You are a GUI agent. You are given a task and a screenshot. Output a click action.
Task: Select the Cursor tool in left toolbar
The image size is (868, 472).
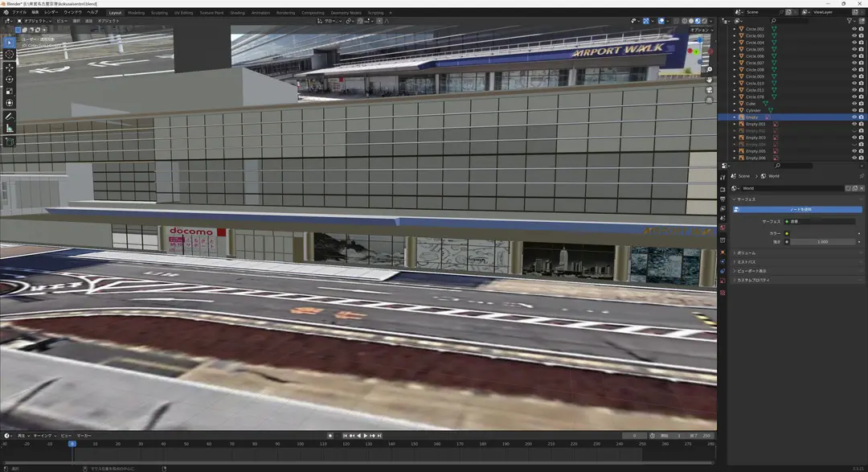pyautogui.click(x=10, y=55)
